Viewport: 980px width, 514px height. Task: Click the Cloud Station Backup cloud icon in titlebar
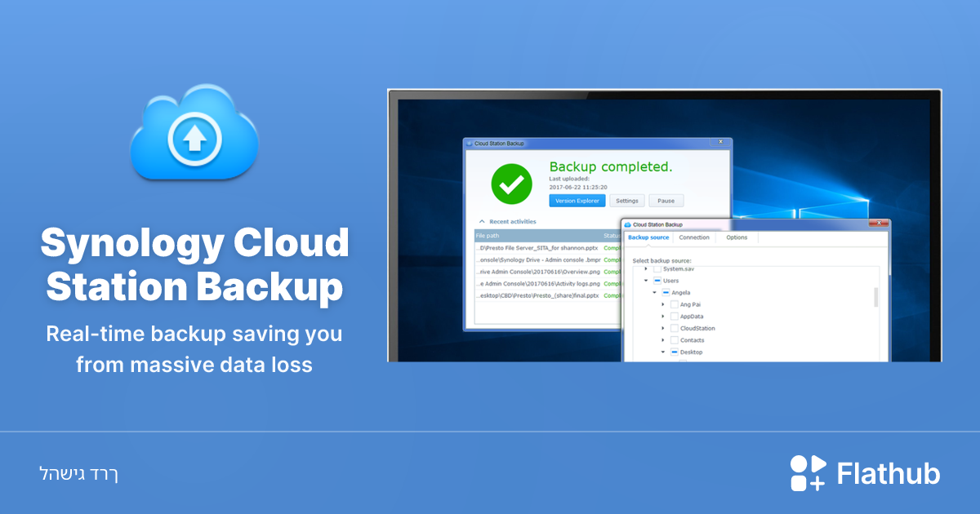point(470,143)
